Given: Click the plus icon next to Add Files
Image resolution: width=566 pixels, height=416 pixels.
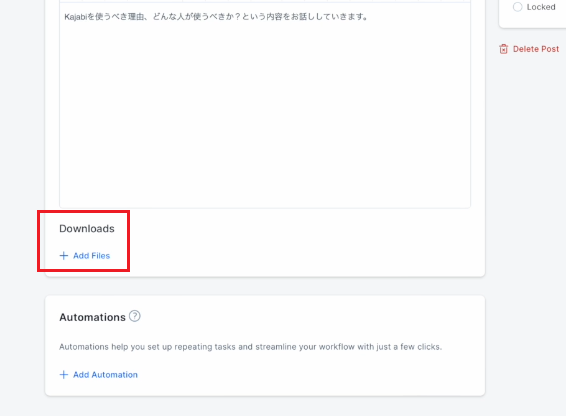Looking at the screenshot, I should pyautogui.click(x=64, y=256).
